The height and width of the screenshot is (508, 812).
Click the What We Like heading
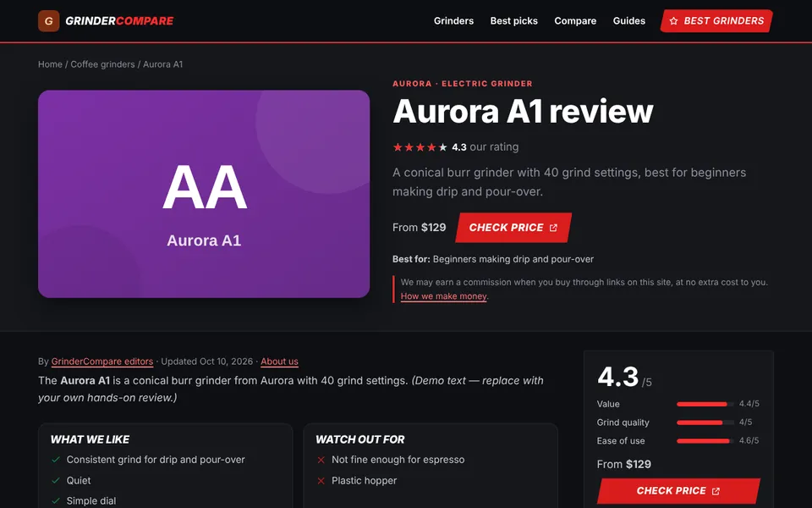pos(91,439)
